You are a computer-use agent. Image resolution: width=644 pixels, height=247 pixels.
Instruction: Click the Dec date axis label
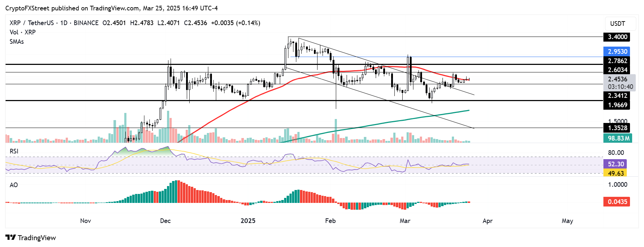click(x=165, y=221)
